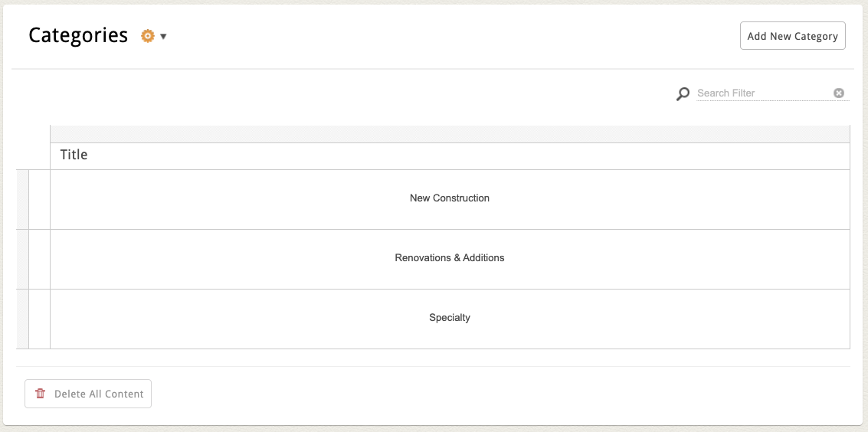Click the narrow selection cell beside Renovations & Additions

pos(39,259)
